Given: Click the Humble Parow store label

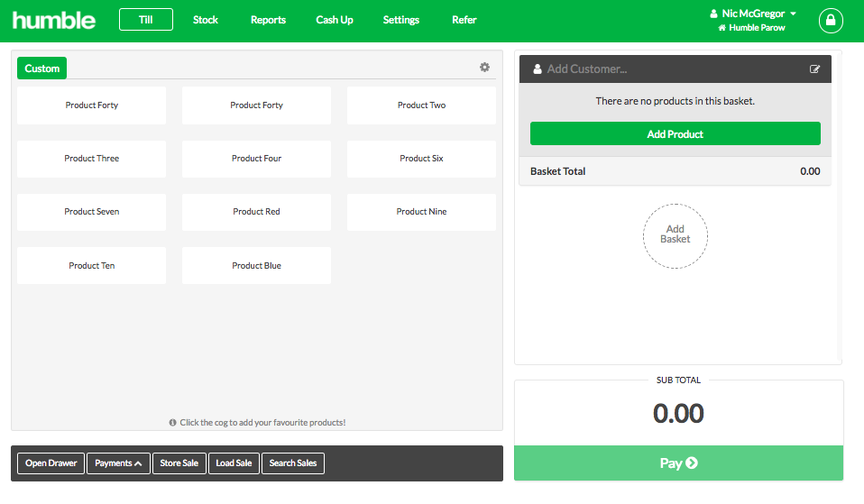Looking at the screenshot, I should [751, 28].
